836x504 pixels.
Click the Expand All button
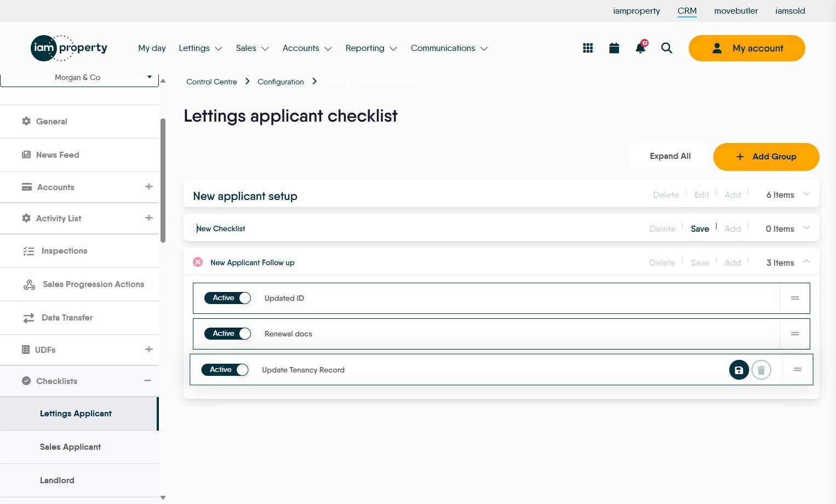tap(670, 157)
